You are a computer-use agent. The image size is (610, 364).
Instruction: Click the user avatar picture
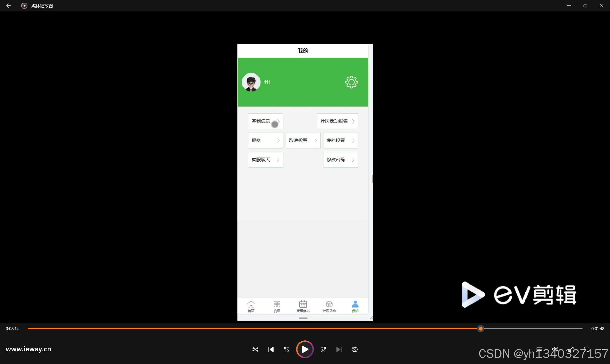(251, 82)
